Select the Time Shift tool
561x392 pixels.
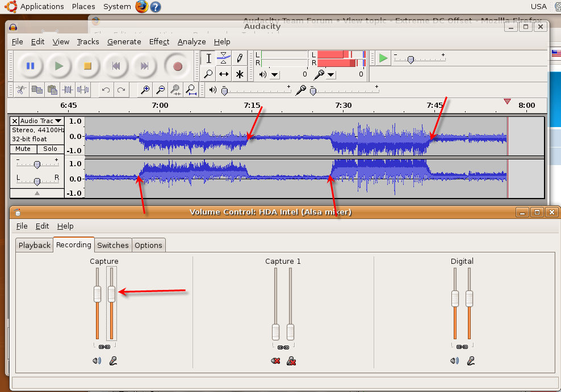224,74
